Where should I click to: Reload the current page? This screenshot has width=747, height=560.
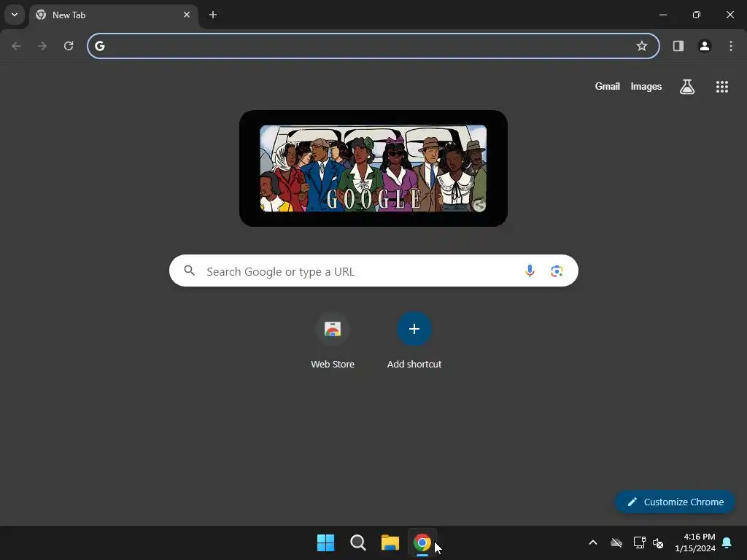69,46
